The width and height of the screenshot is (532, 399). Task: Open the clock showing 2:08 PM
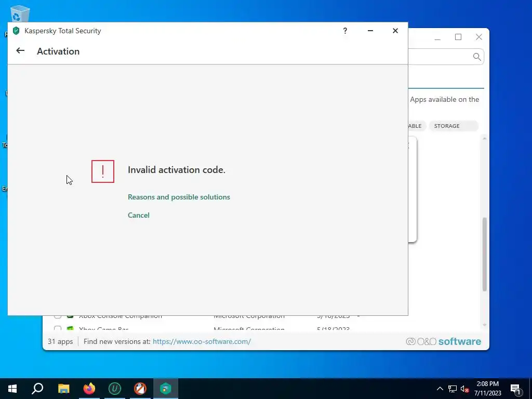(487, 389)
